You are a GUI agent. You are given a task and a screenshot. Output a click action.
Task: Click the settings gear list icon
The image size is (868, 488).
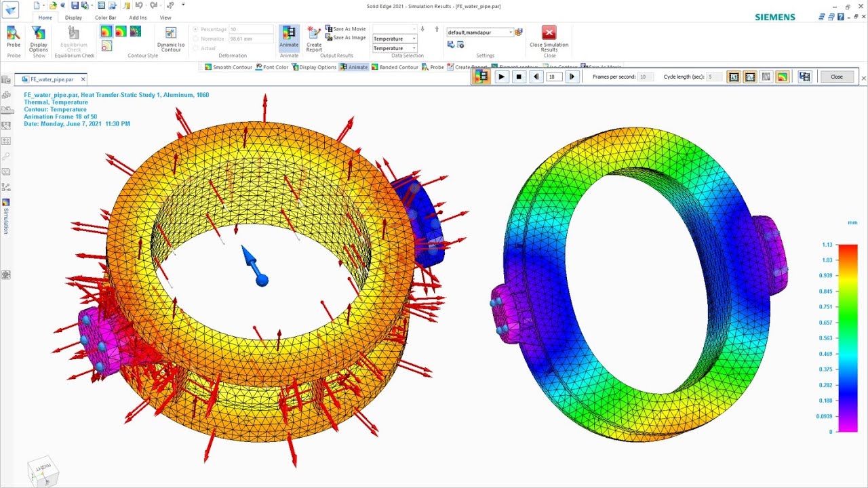(x=460, y=44)
